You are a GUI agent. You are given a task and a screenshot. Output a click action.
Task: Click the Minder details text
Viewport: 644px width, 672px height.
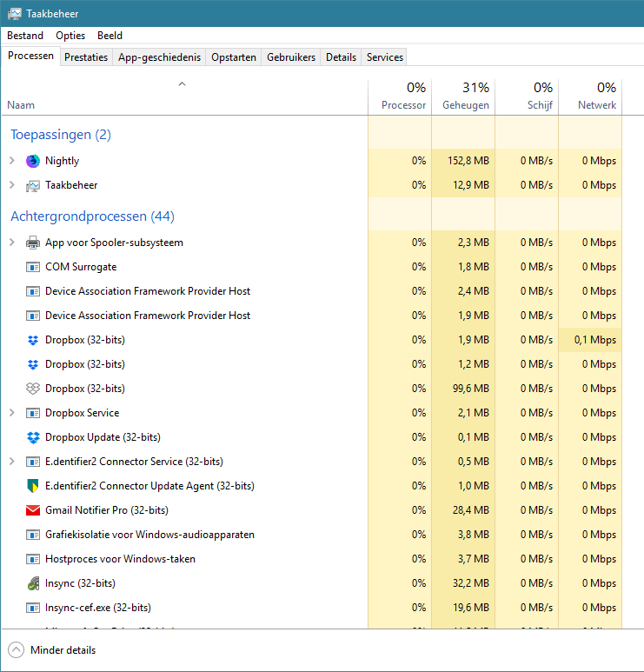click(x=63, y=650)
